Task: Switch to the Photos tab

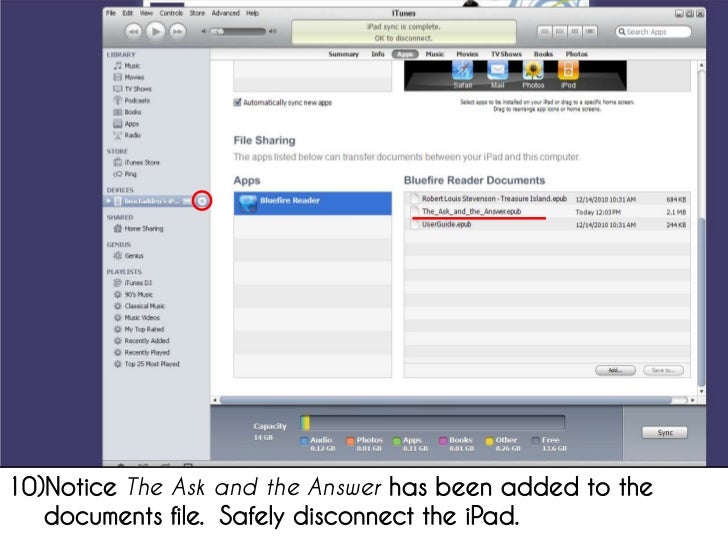Action: click(x=577, y=54)
